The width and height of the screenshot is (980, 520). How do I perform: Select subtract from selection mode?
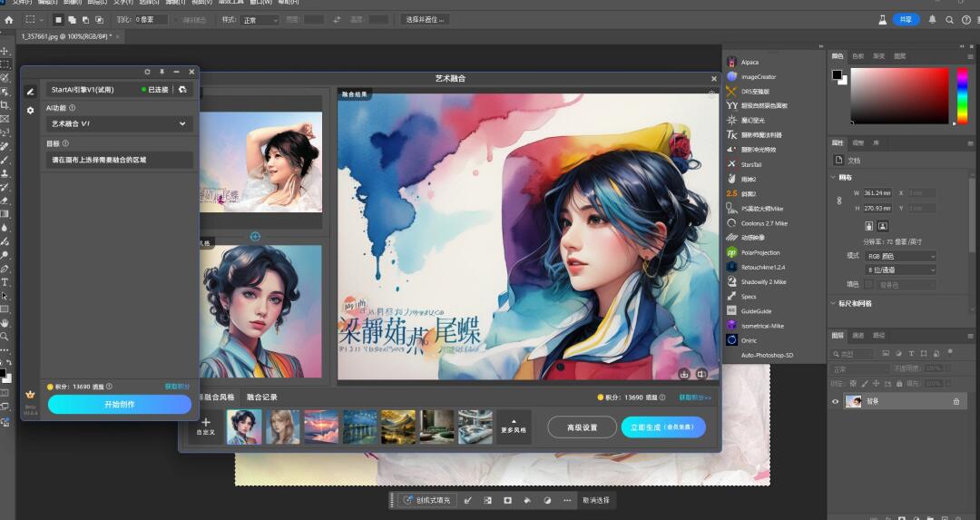[85, 20]
